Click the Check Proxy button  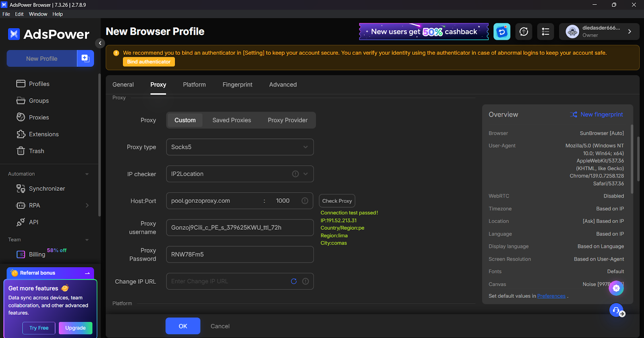click(x=337, y=201)
